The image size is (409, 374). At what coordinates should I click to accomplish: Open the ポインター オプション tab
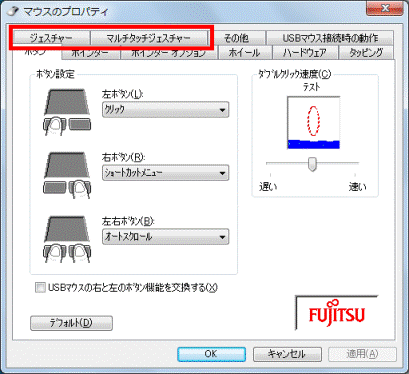pos(169,53)
